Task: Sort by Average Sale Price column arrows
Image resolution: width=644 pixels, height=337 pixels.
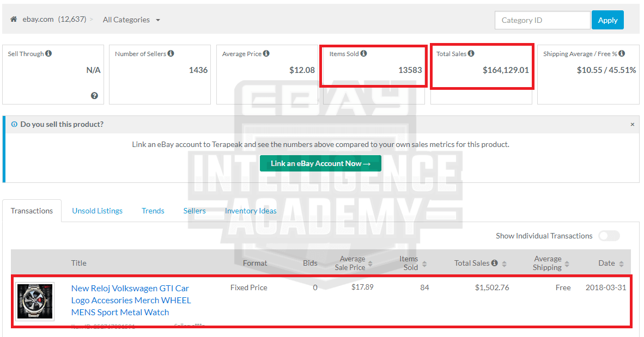Action: pyautogui.click(x=370, y=264)
